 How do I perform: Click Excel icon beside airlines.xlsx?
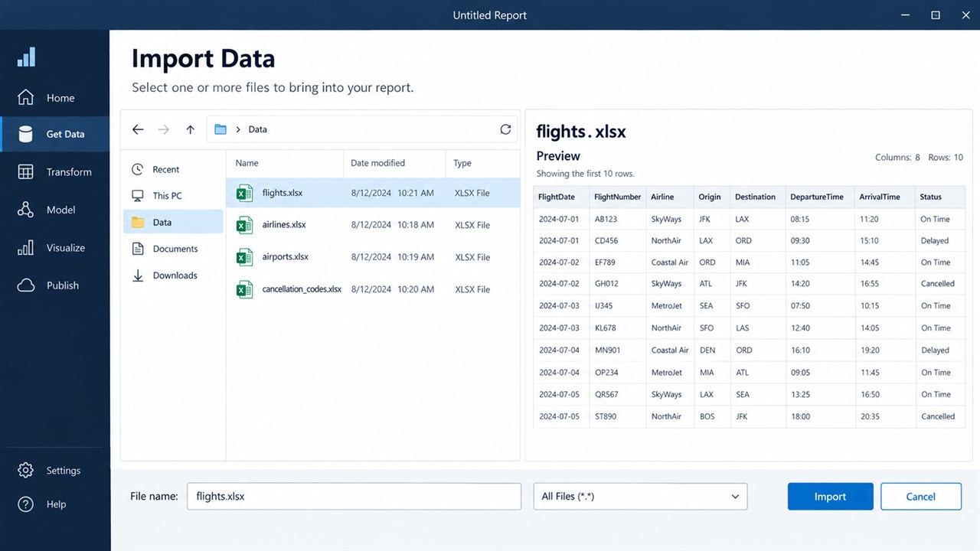[244, 225]
